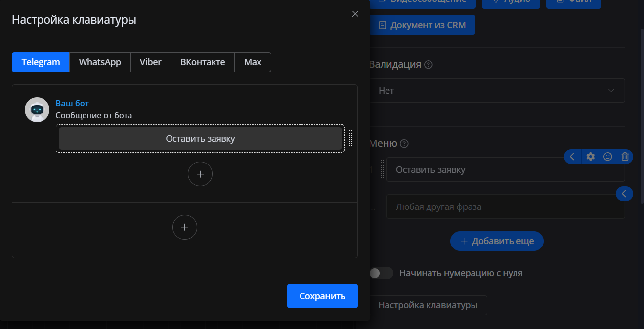Toggle Начинать нумерацию с нуля switch

point(381,273)
